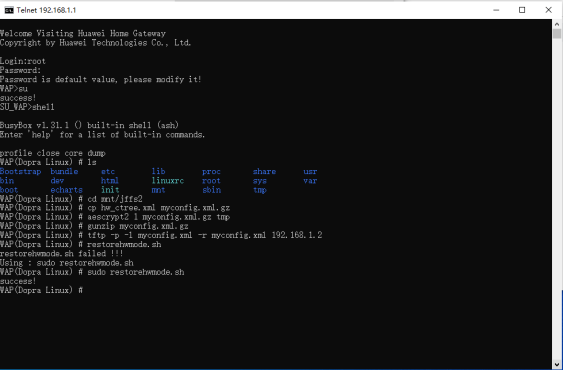Click the 'etc' directory name
Image resolution: width=563 pixels, height=370 pixels.
coord(108,172)
